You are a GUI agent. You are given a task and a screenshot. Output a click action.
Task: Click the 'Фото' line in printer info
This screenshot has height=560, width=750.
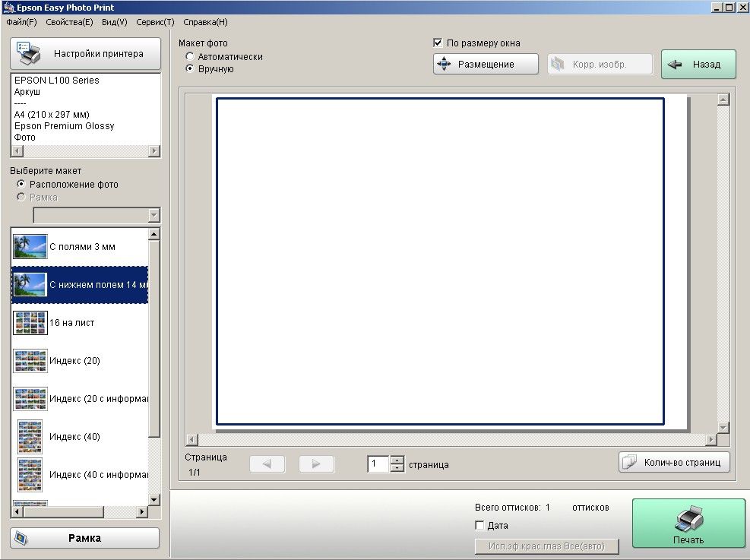(24, 138)
